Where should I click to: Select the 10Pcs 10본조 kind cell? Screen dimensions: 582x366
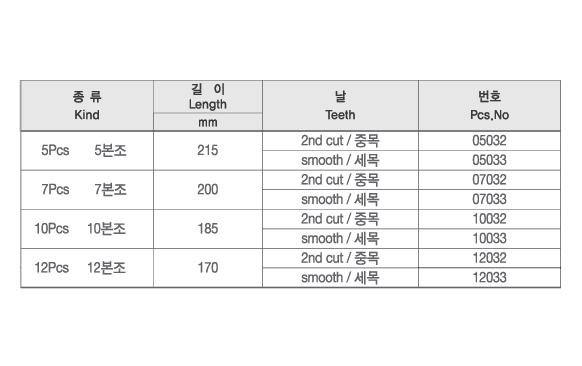click(87, 229)
